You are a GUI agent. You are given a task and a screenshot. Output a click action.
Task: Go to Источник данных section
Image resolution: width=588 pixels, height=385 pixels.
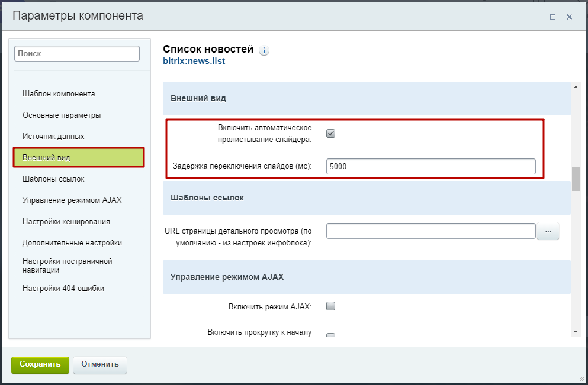click(53, 137)
